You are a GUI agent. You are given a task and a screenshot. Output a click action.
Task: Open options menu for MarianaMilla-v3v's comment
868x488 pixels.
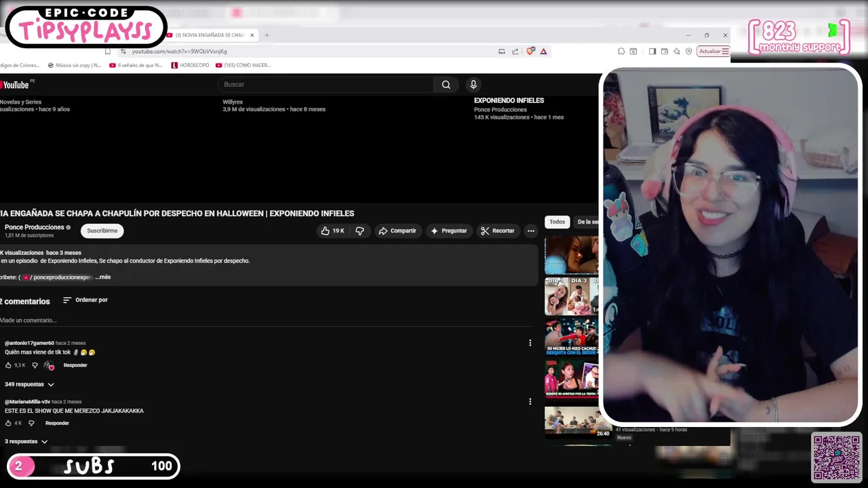[530, 401]
